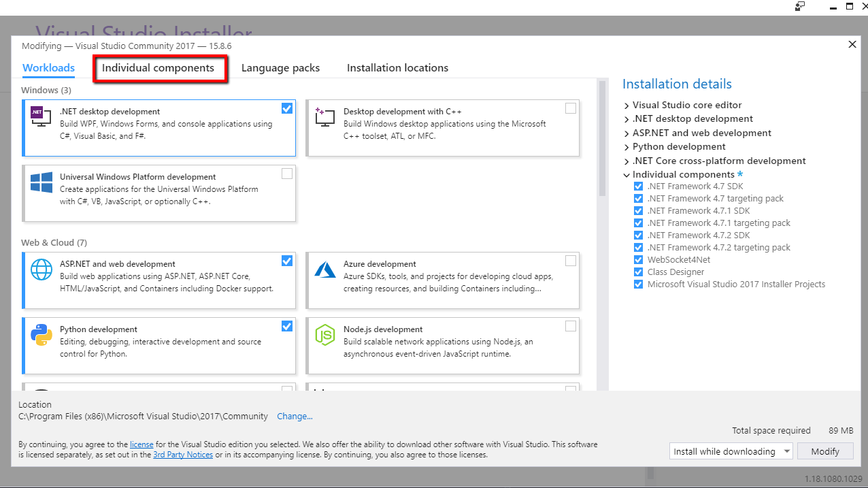Screen dimensions: 868x488
Task: Click the ASP.NET web development globe icon
Action: pos(41,270)
